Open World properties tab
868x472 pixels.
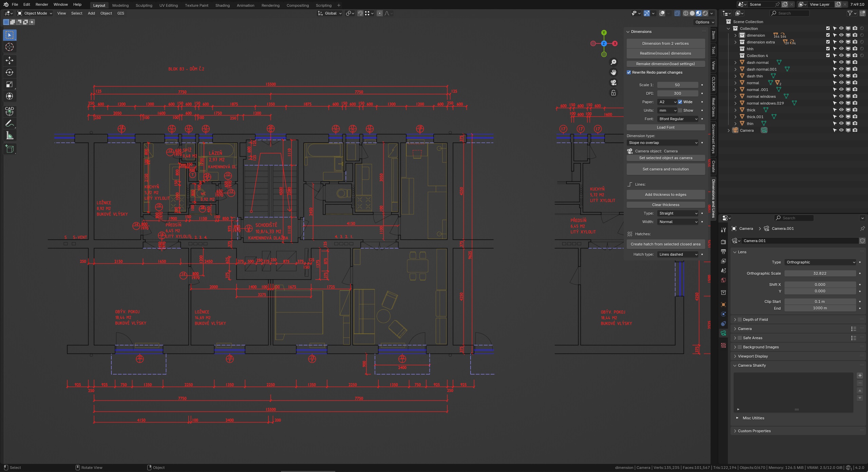(723, 280)
